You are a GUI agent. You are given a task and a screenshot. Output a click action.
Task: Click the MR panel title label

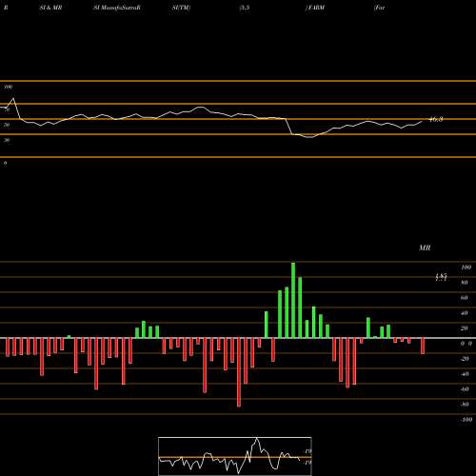(425, 248)
